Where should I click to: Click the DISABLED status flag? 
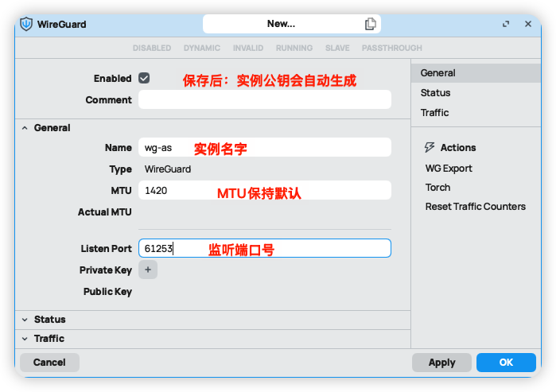coord(152,49)
